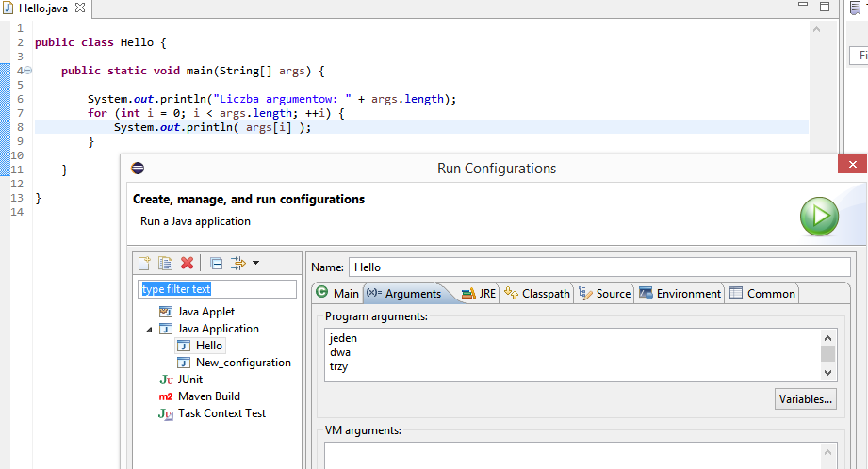Click the JUnit Ju icon
Viewport: 868px width, 469px height.
point(166,380)
